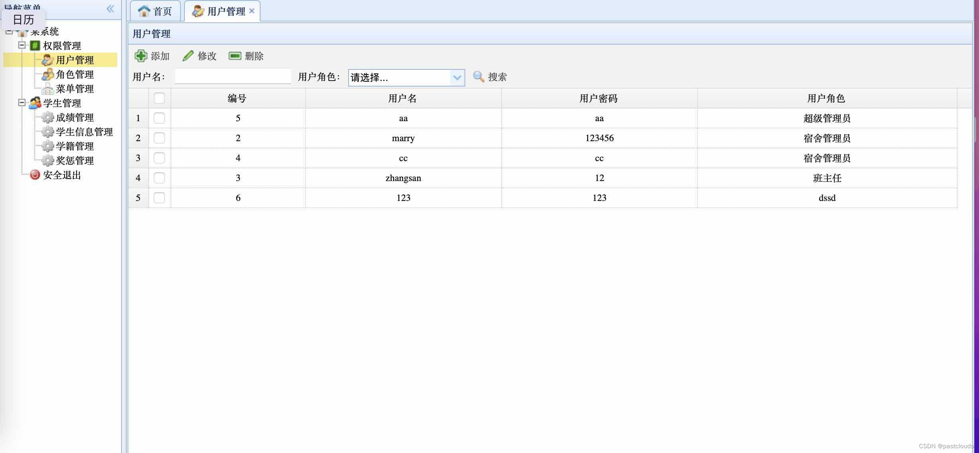
Task: Collapse navigation panel with double-arrow icon
Action: click(x=110, y=8)
